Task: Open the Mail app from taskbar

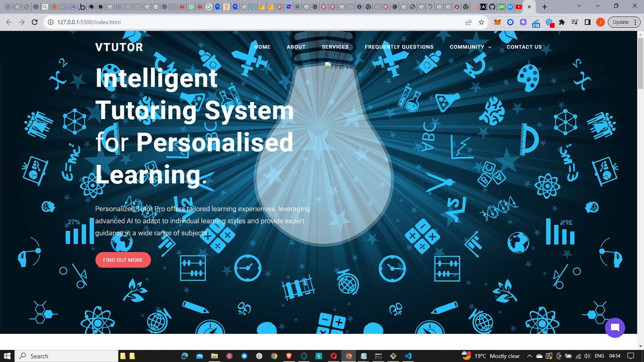Action: [x=200, y=356]
